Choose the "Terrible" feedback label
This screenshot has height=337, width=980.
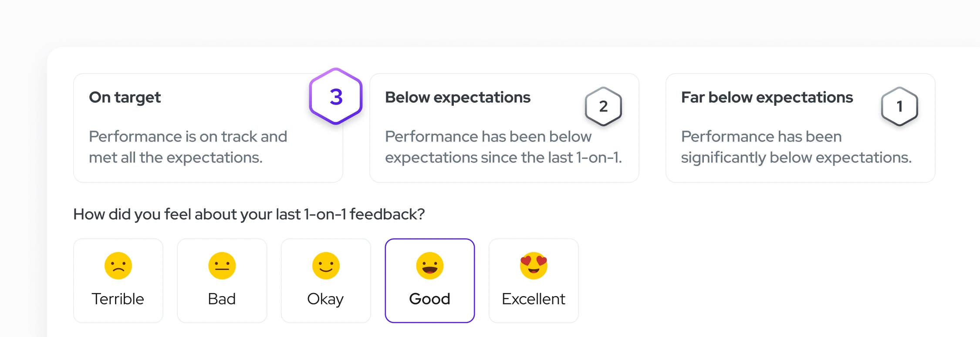(x=118, y=299)
